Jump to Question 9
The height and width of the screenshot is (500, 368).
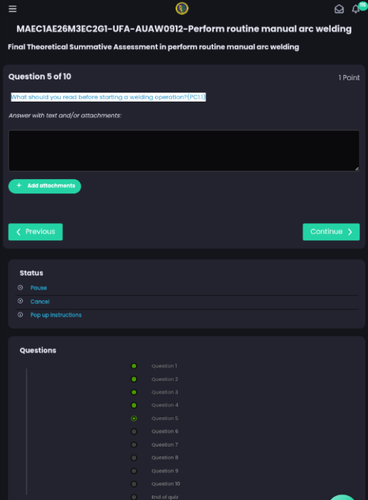pos(165,471)
